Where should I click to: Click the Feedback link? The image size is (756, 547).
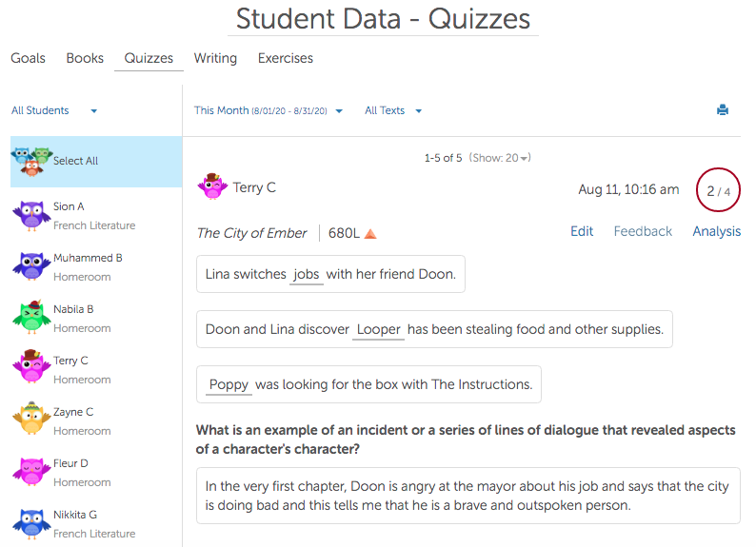click(x=643, y=231)
